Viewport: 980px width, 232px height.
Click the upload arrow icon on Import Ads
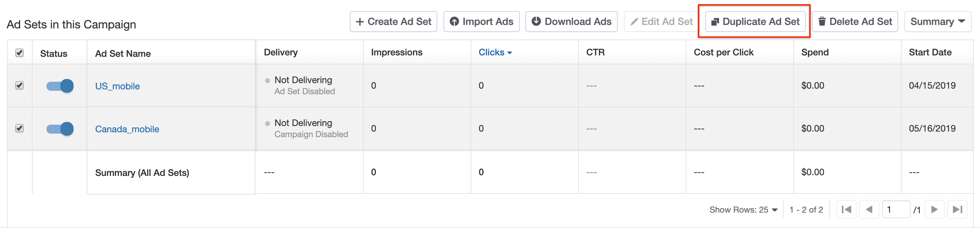pos(454,22)
